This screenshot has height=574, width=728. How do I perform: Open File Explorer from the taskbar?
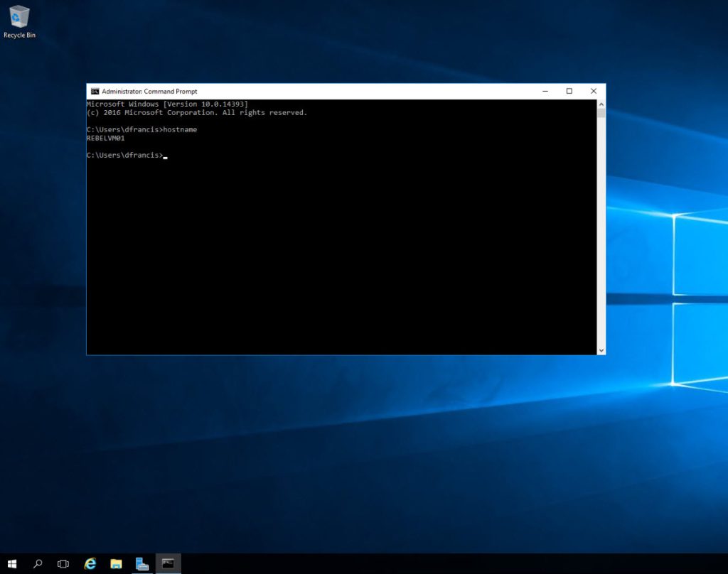116,563
